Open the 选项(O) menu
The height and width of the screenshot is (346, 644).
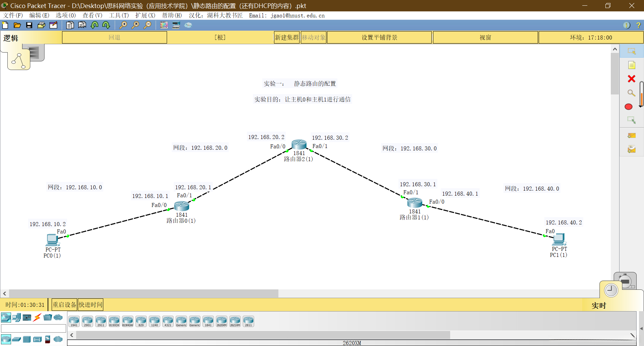coord(66,15)
